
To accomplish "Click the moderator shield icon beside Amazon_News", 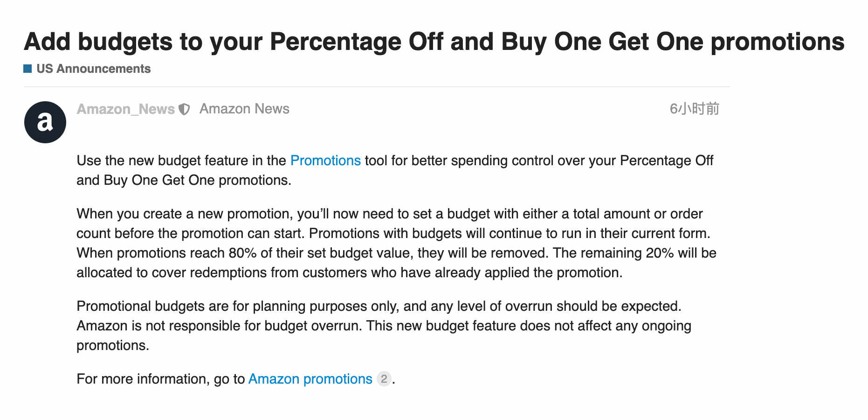I will [185, 109].
